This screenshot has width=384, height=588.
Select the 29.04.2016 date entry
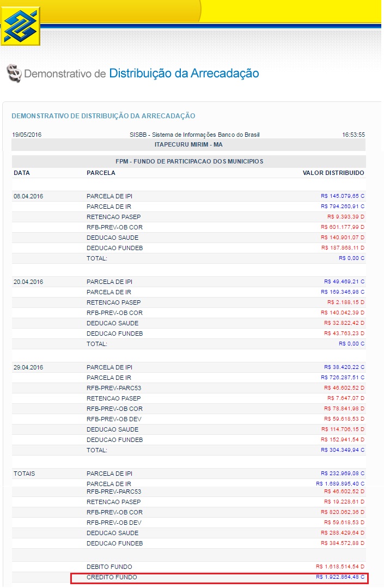(x=27, y=368)
